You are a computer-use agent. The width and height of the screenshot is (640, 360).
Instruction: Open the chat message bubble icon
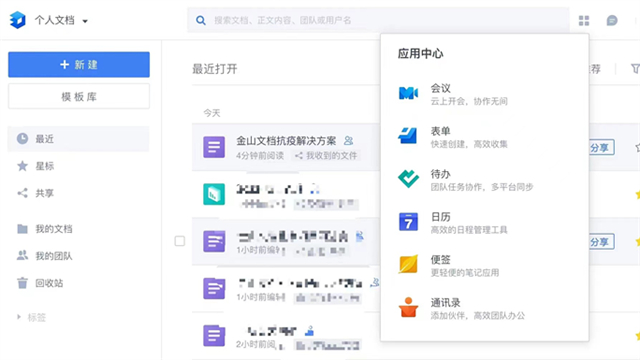[x=612, y=20]
